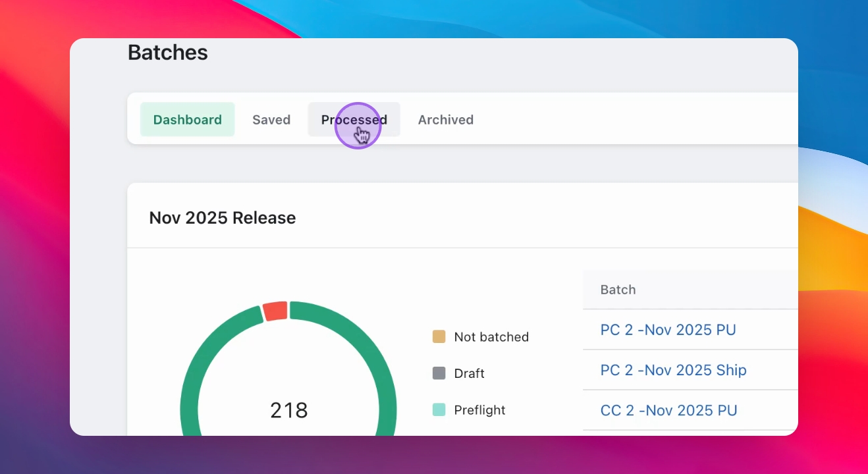The image size is (868, 474).
Task: Open the Processed tab
Action: pos(354,120)
